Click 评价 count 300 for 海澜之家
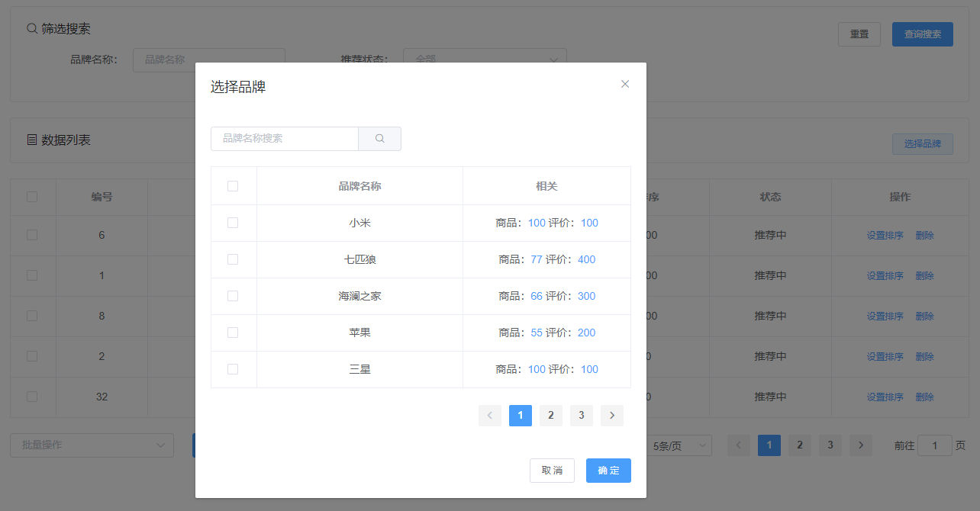Image resolution: width=980 pixels, height=511 pixels. (x=586, y=297)
